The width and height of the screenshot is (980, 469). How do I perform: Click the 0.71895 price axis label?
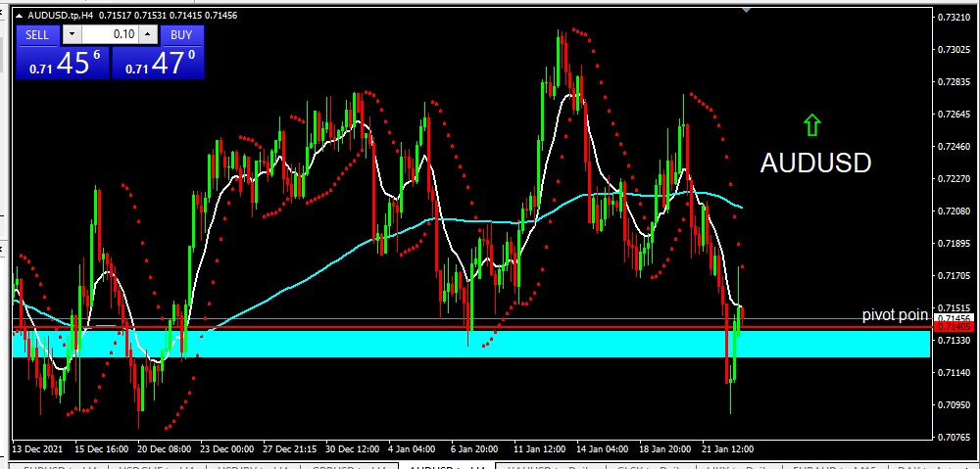pos(954,244)
